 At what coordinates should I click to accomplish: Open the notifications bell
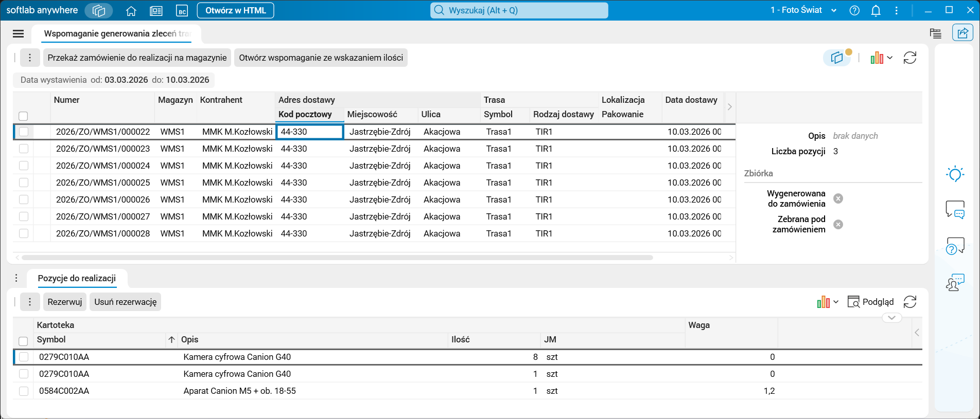[x=876, y=11]
